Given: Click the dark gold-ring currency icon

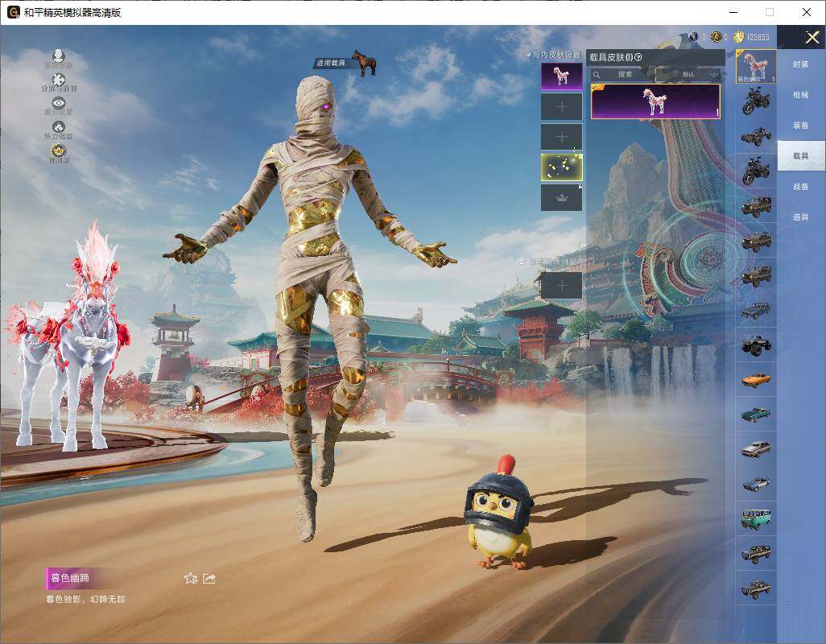Looking at the screenshot, I should [716, 37].
